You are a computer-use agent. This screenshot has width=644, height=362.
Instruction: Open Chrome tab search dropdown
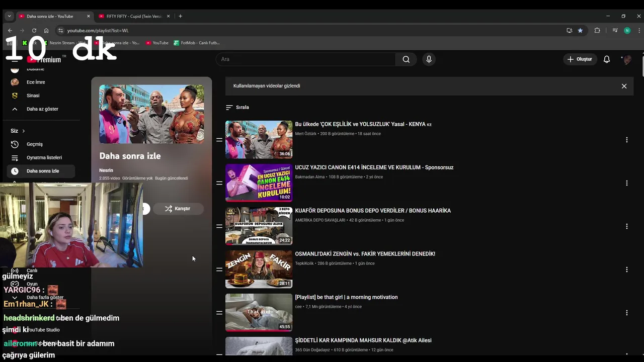(9, 16)
